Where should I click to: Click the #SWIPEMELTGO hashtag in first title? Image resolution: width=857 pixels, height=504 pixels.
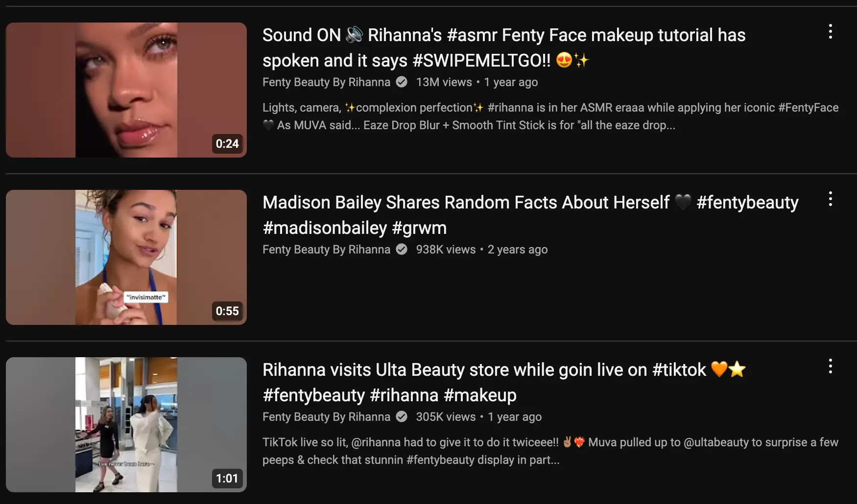point(481,61)
